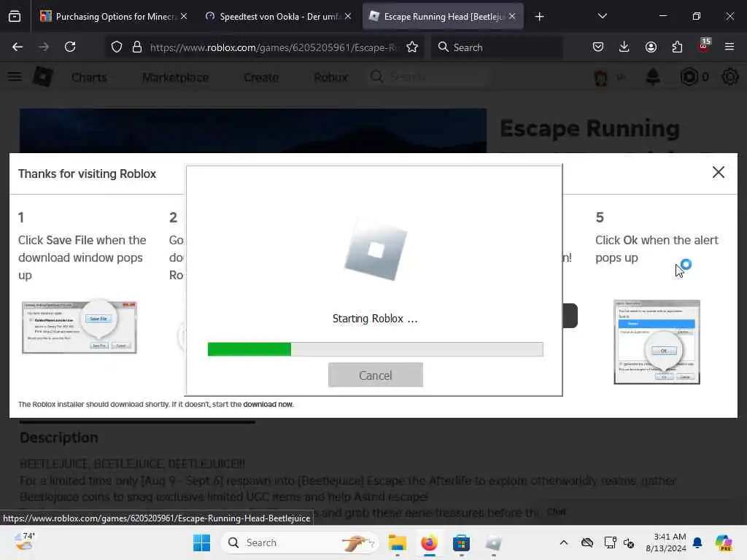Click the Firefox Search box
This screenshot has height=560, width=747.
pyautogui.click(x=497, y=47)
